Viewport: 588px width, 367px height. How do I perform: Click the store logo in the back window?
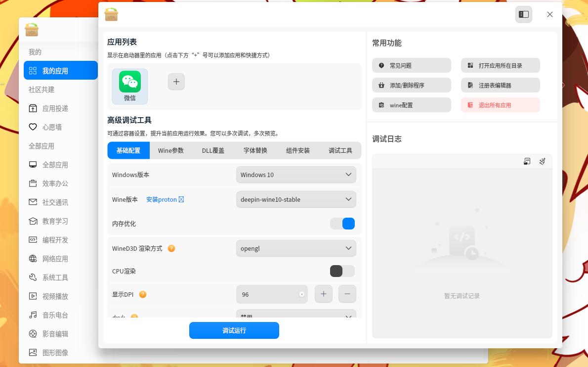tap(32, 30)
